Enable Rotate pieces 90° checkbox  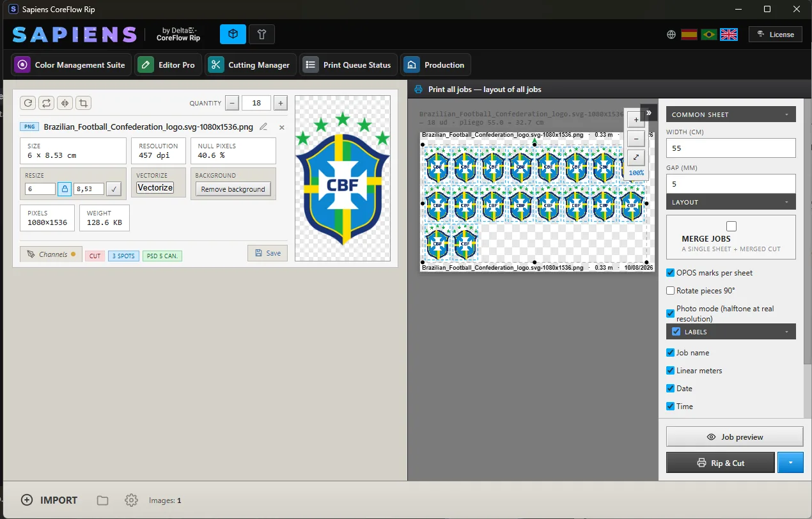pos(671,291)
